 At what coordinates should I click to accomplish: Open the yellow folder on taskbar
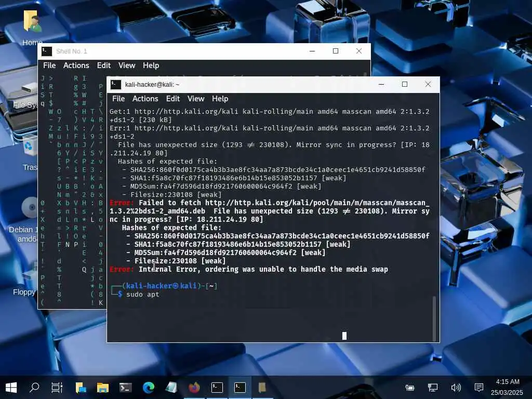click(x=103, y=388)
